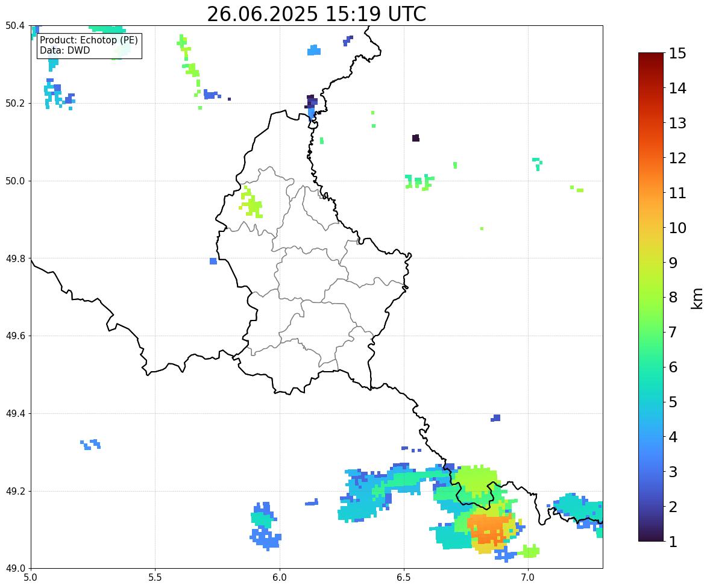Click the "Data: DWD" legend line
This screenshot has height=588, width=710.
click(64, 50)
